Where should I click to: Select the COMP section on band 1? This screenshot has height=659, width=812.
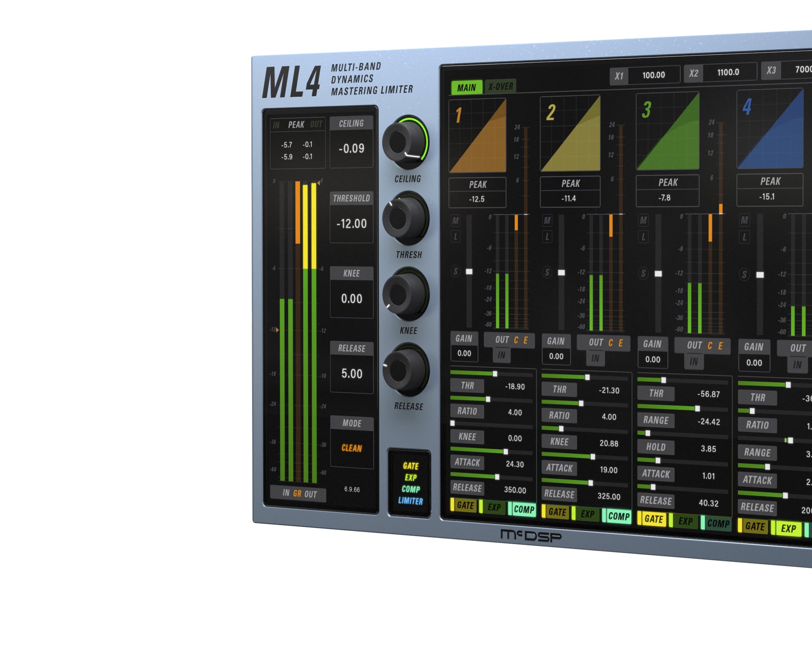[x=522, y=509]
